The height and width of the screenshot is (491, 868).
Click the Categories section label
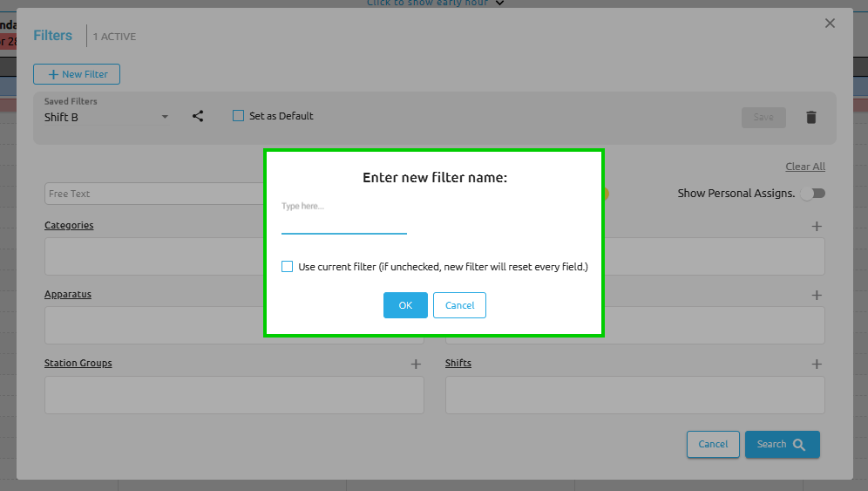[69, 225]
